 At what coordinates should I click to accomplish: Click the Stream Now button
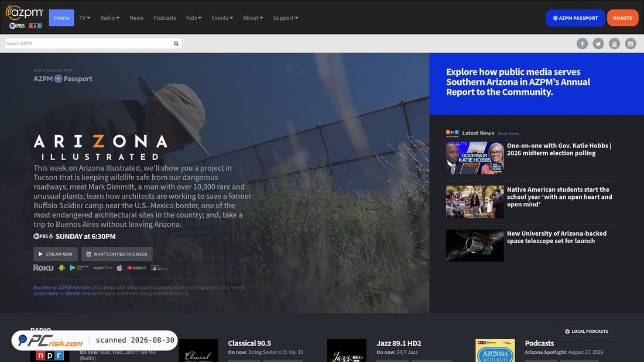[56, 254]
